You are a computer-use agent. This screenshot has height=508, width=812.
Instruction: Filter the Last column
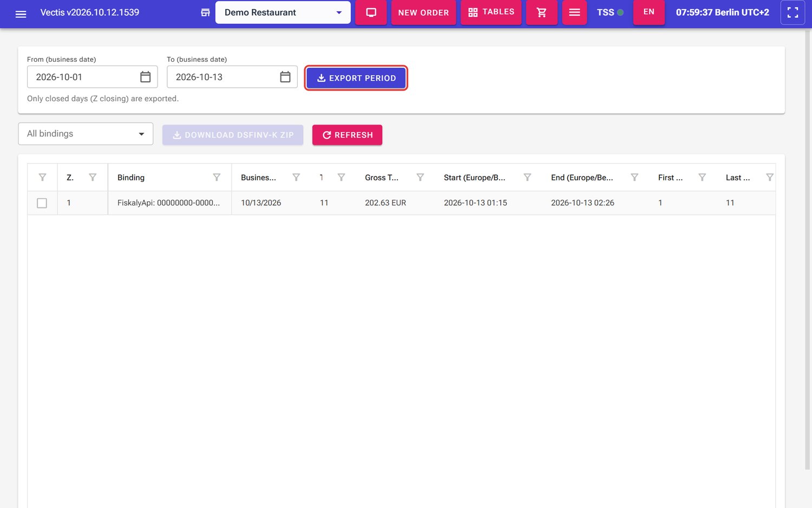click(770, 177)
